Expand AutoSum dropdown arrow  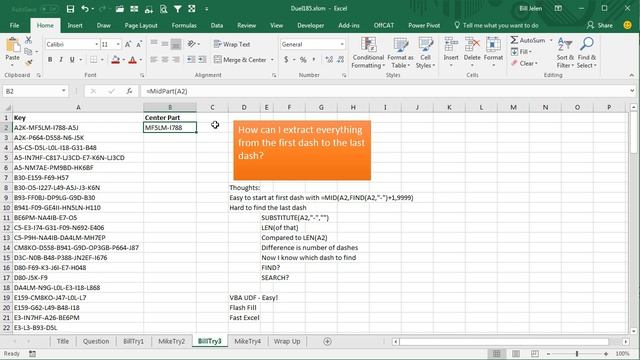pyautogui.click(x=551, y=40)
